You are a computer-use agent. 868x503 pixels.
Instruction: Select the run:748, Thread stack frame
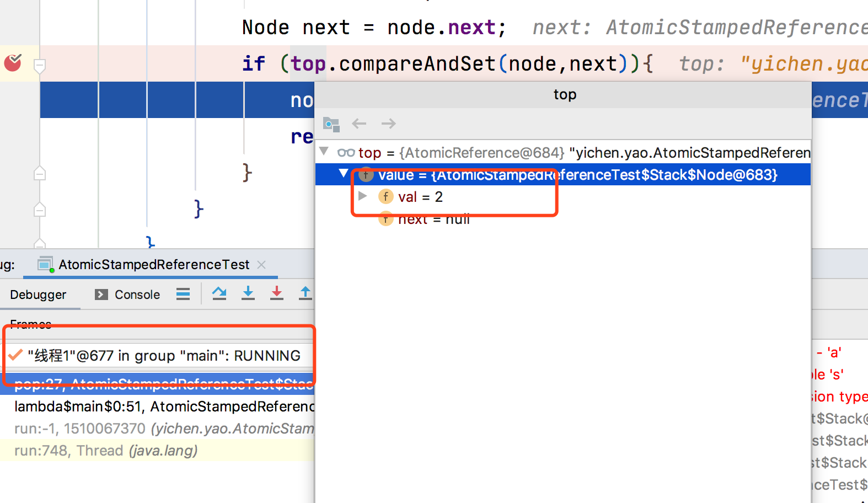(x=106, y=451)
